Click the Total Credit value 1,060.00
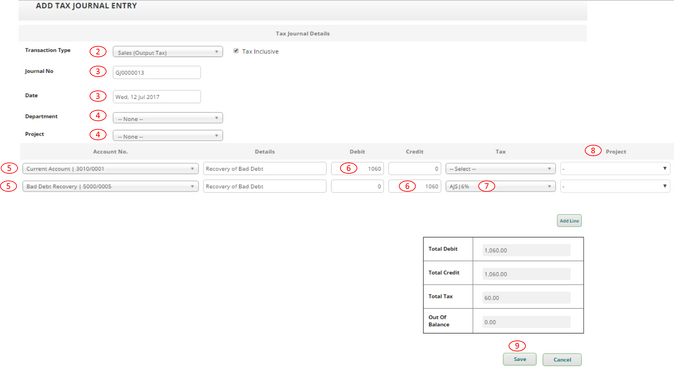674x368 pixels. (526, 274)
